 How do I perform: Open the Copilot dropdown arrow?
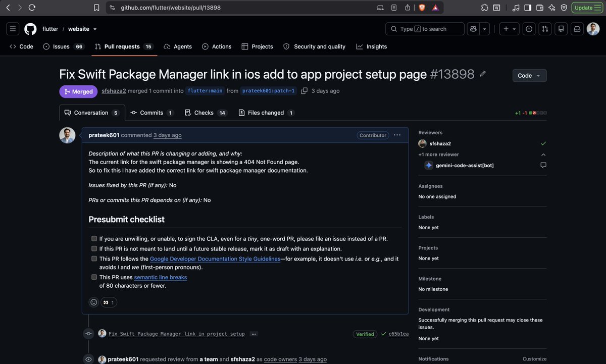pyautogui.click(x=485, y=29)
